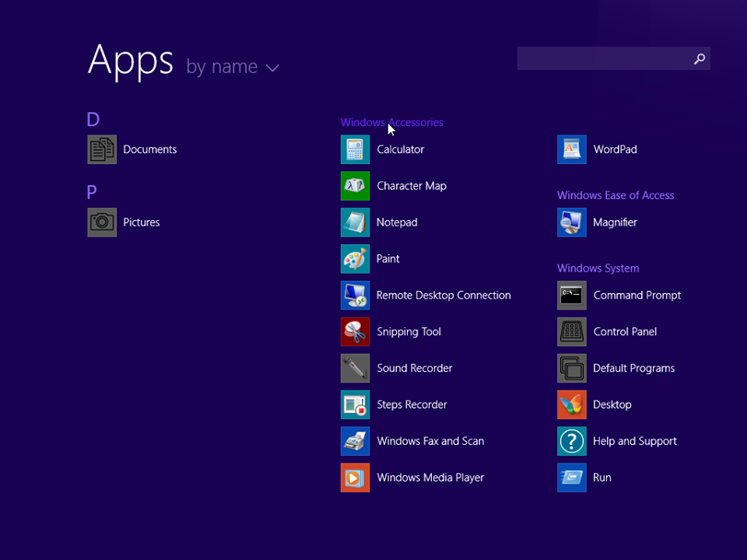Click the 'Help and Support' text label
747x560 pixels.
(x=635, y=441)
